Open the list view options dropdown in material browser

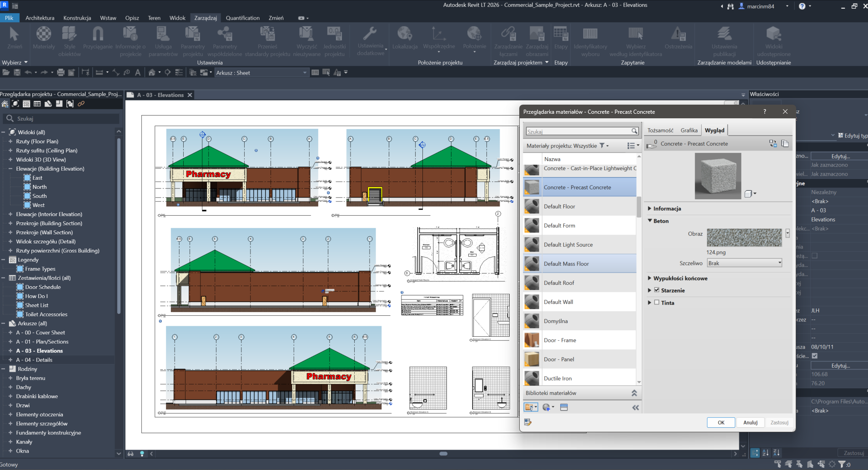click(633, 146)
